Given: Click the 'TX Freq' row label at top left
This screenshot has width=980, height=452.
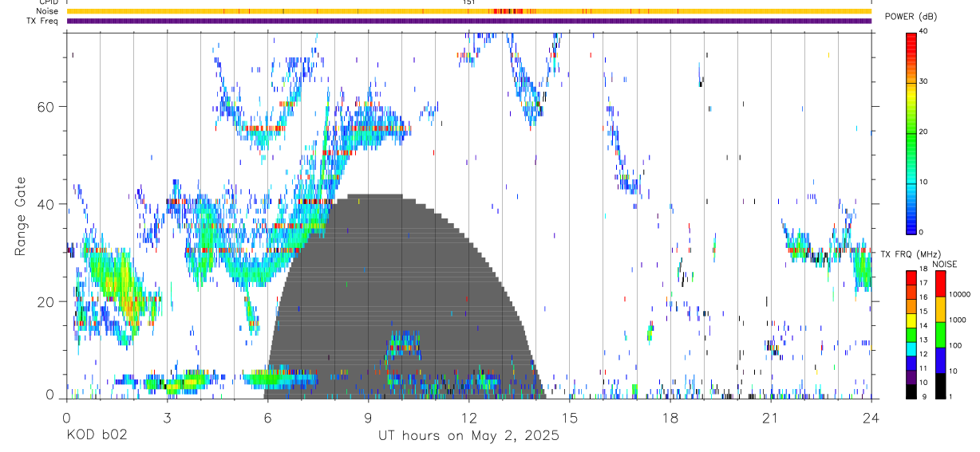Looking at the screenshot, I should coord(43,21).
